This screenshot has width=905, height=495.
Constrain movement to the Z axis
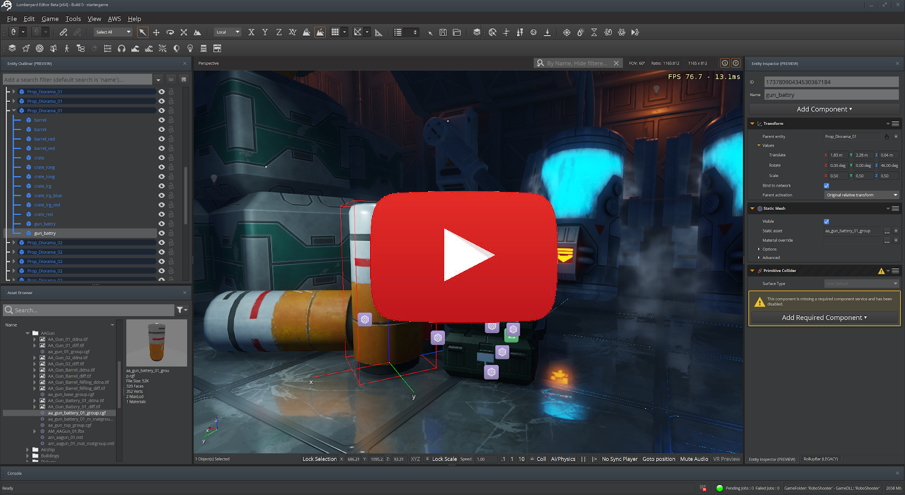(279, 32)
